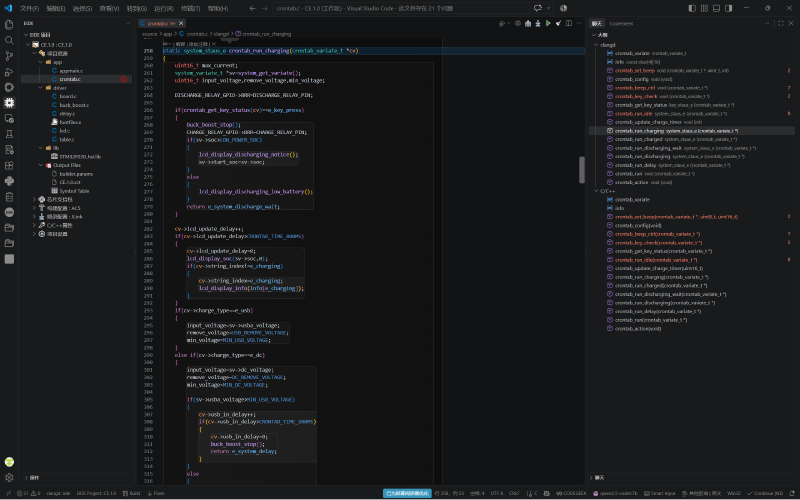Collapse the clangd outline section
This screenshot has width=800, height=500.
point(596,45)
